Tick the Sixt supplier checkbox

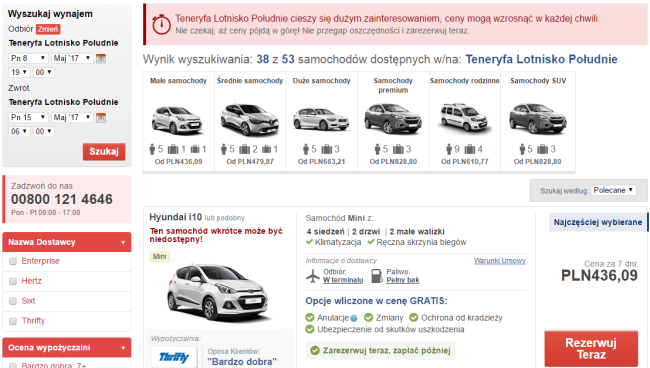point(13,301)
